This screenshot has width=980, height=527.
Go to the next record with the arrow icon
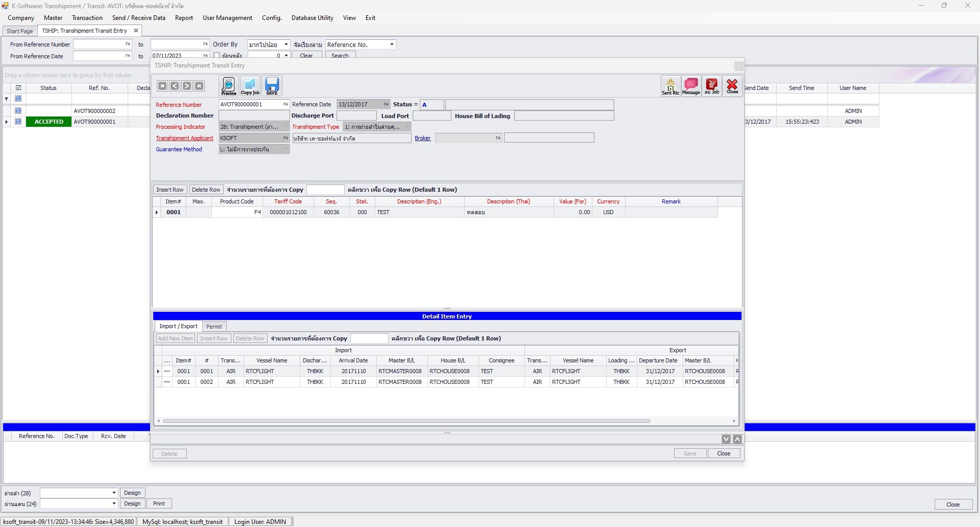click(x=187, y=85)
